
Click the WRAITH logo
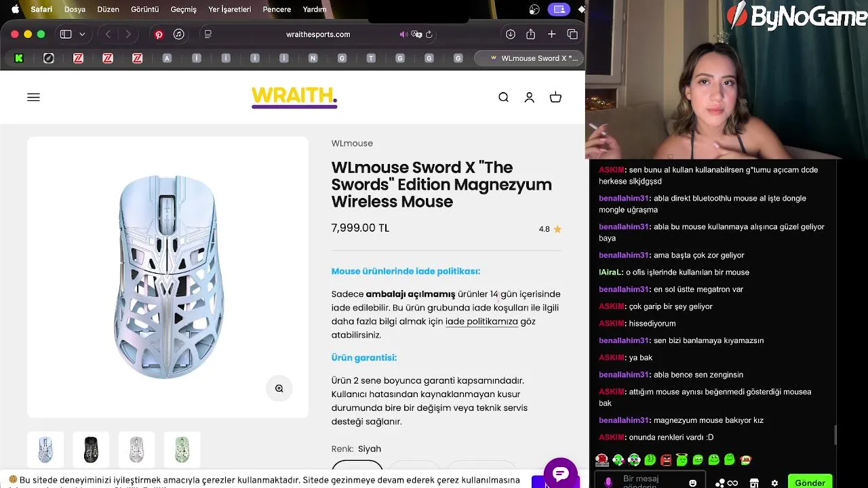294,97
